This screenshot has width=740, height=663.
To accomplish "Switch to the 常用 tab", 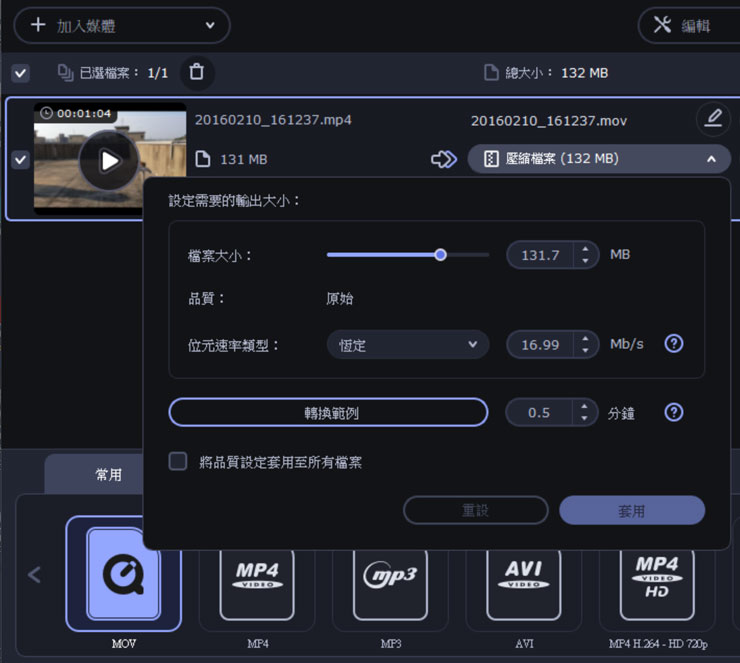I will click(x=109, y=474).
